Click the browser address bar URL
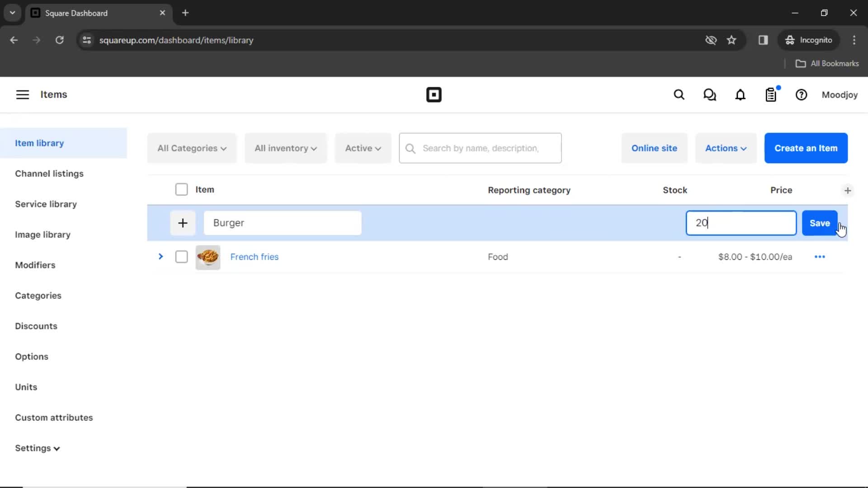Viewport: 868px width, 488px height. click(x=176, y=40)
